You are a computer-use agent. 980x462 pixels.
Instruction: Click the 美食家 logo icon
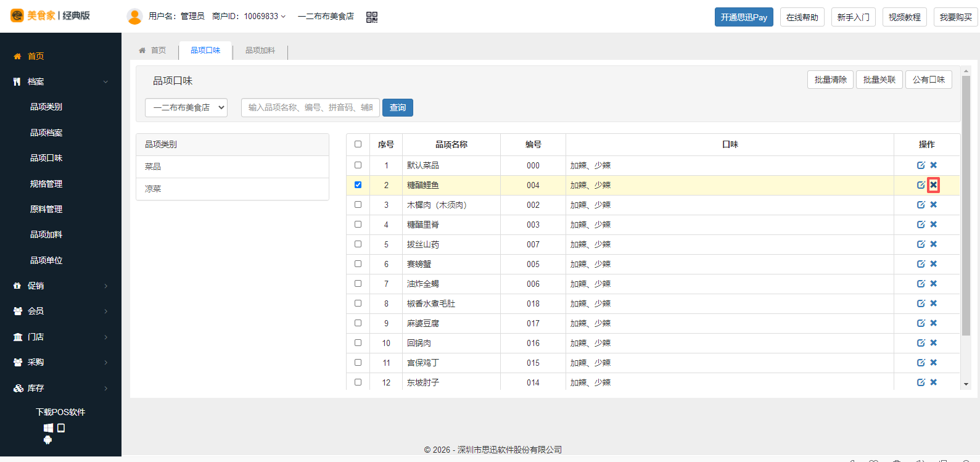point(17,15)
